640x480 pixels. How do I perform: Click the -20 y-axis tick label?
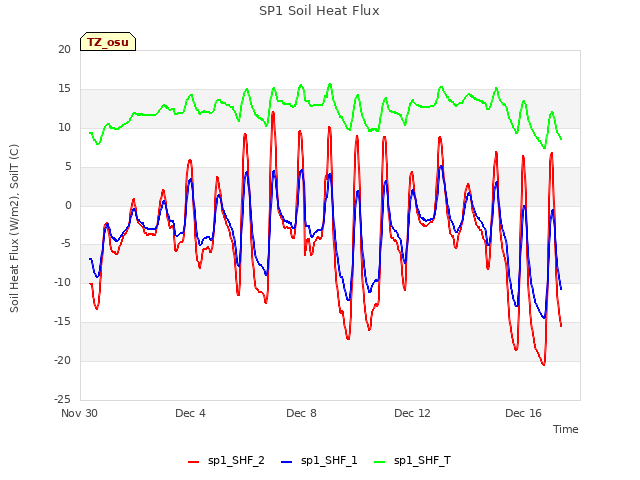coord(63,360)
